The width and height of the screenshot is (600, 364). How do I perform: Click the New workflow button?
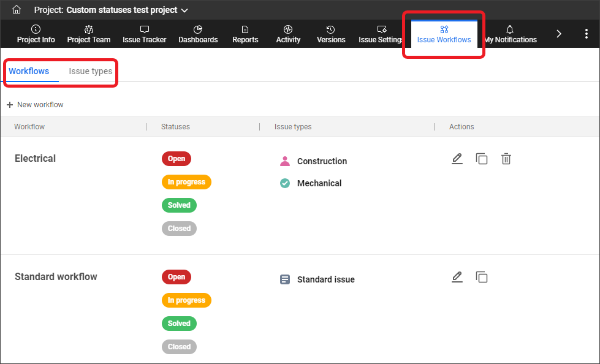(35, 105)
